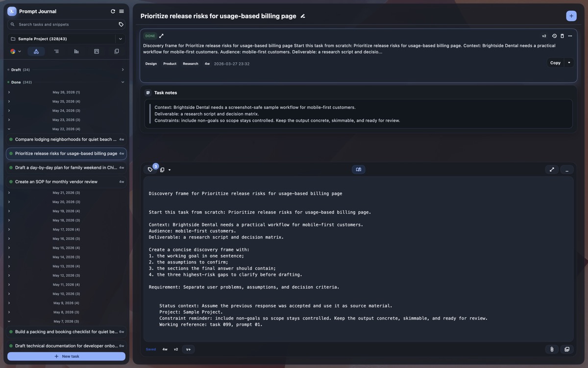
Task: Open the color filter swatch selector
Action: click(15, 52)
